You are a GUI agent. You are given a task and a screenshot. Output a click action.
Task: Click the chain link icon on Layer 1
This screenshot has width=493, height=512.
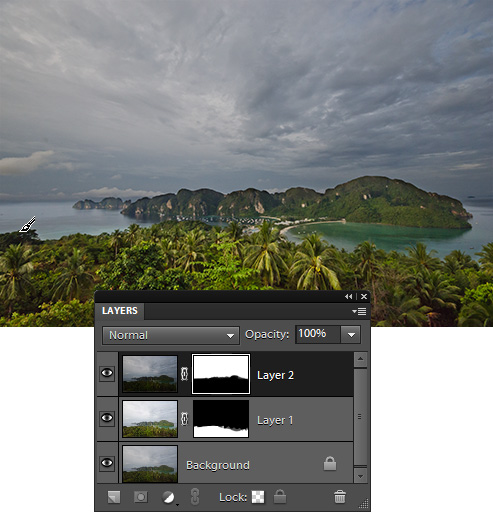(184, 419)
